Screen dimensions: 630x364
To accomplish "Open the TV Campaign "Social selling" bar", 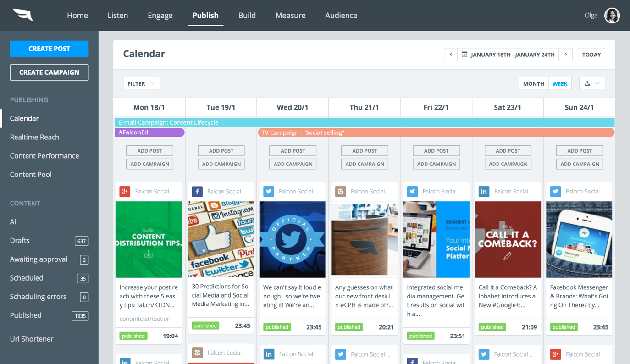I will point(436,132).
